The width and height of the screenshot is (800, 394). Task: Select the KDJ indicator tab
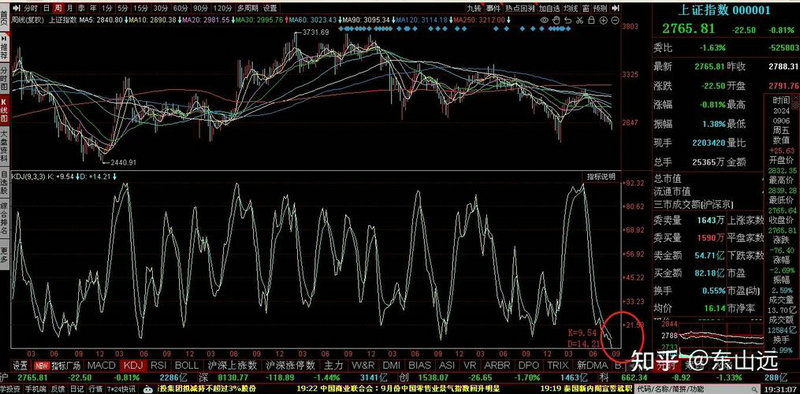pos(133,365)
